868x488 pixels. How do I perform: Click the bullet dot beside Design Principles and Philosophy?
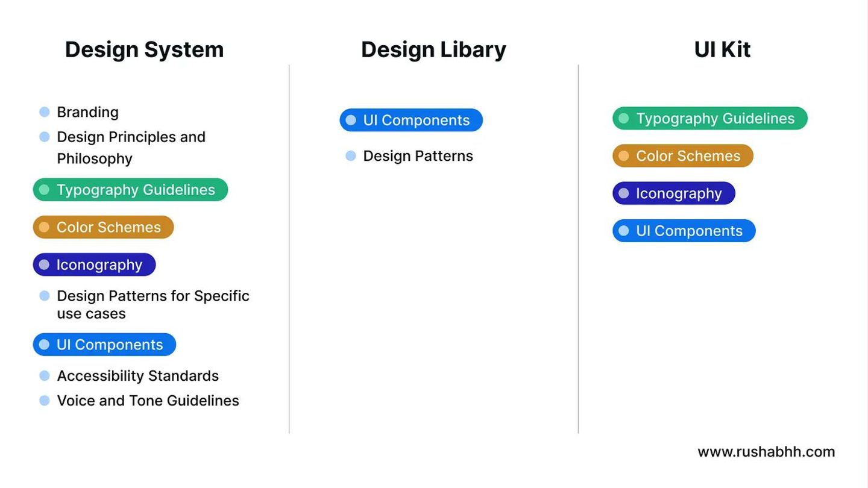[44, 137]
